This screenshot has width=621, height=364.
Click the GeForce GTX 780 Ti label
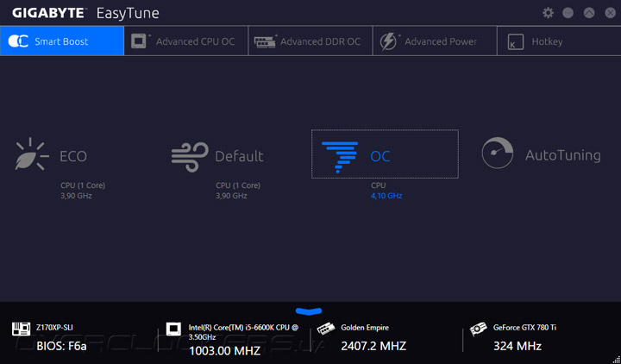click(524, 328)
